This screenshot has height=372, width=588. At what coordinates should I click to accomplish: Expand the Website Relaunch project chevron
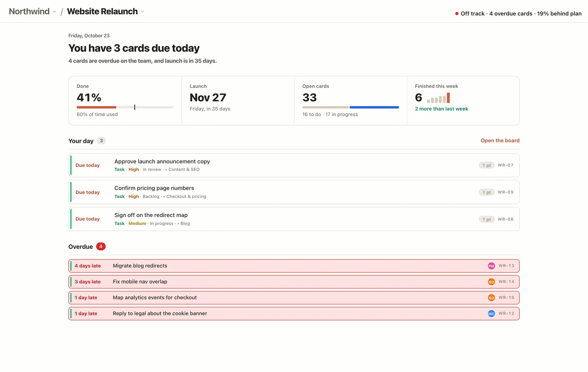tap(142, 12)
